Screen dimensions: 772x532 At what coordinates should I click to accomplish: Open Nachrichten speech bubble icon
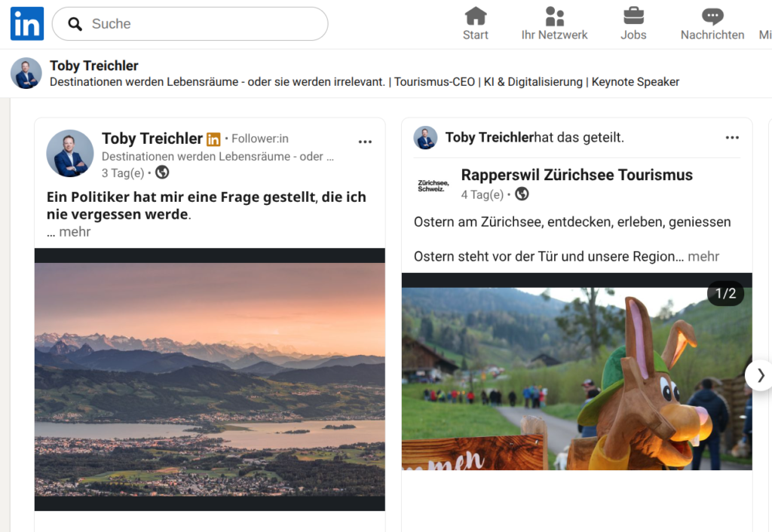point(712,17)
